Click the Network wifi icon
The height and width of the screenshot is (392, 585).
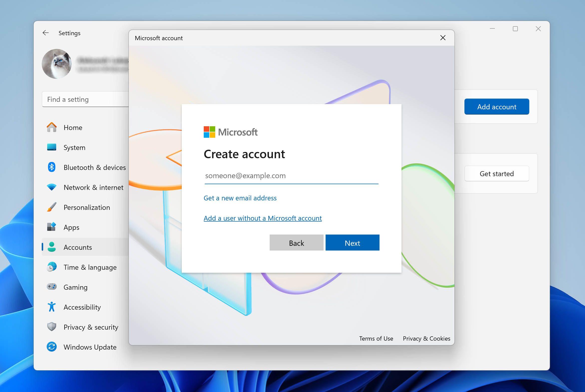[x=51, y=187]
